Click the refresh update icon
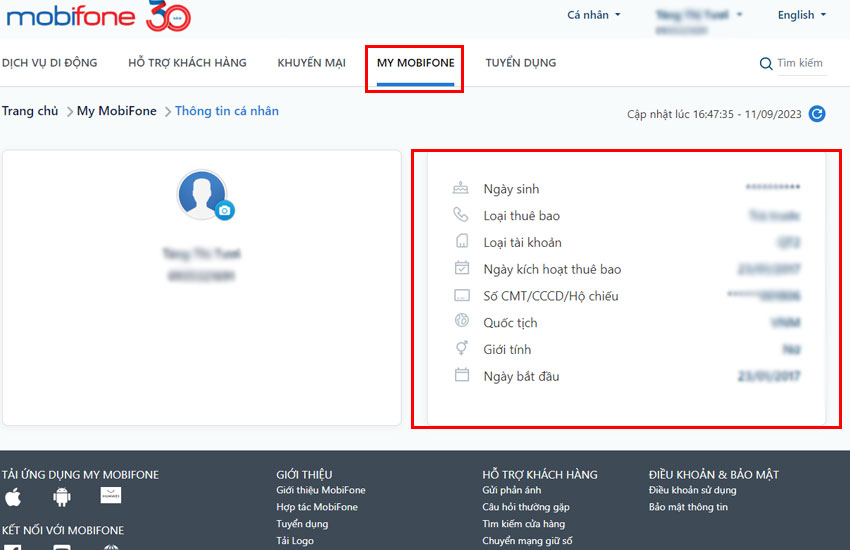The height and width of the screenshot is (550, 850). pos(816,114)
